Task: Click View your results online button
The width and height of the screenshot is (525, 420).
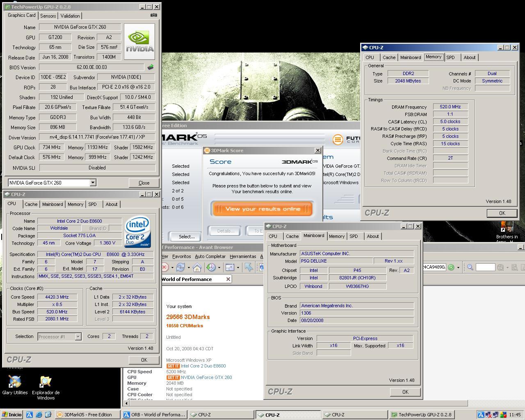Action: pos(262,209)
